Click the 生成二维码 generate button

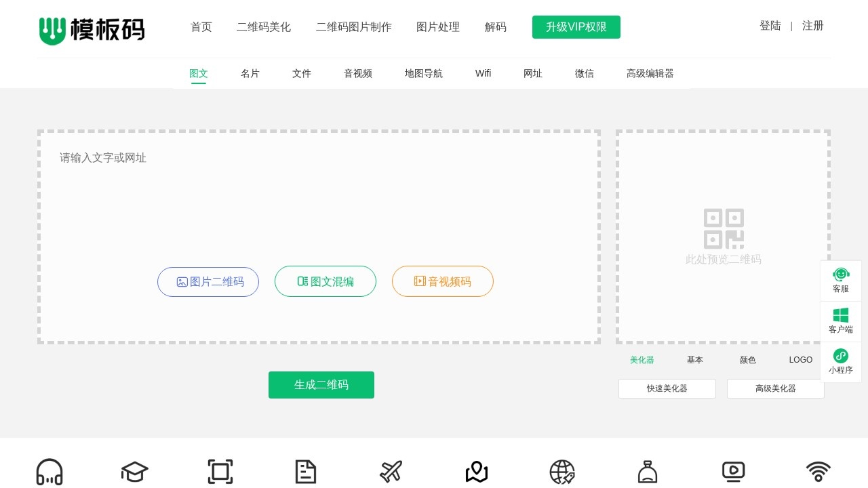[321, 384]
